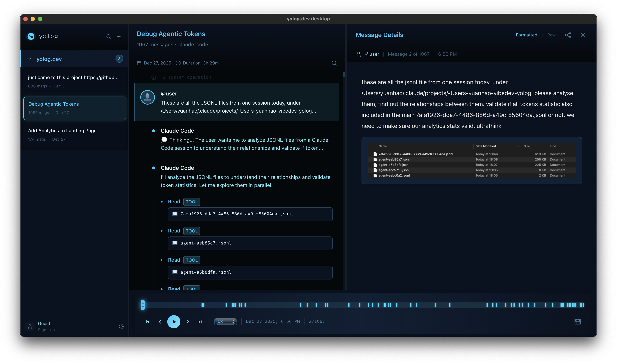Open search in the yolog sidebar
The height and width of the screenshot is (364, 617).
click(x=109, y=36)
